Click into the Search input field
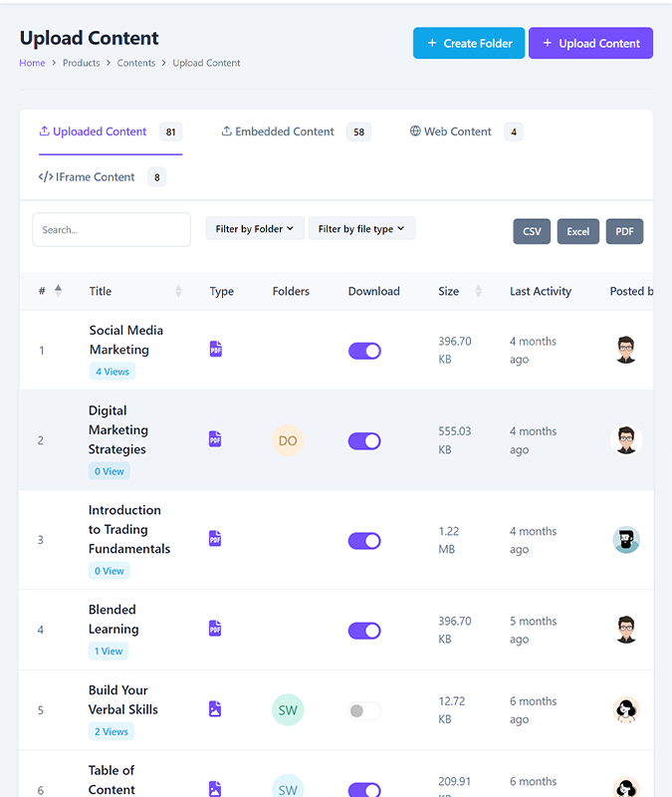 (112, 229)
